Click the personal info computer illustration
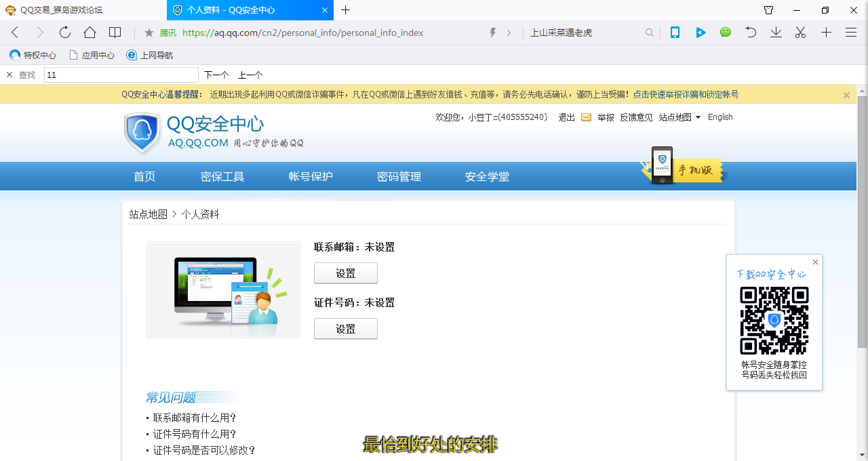 pyautogui.click(x=223, y=289)
